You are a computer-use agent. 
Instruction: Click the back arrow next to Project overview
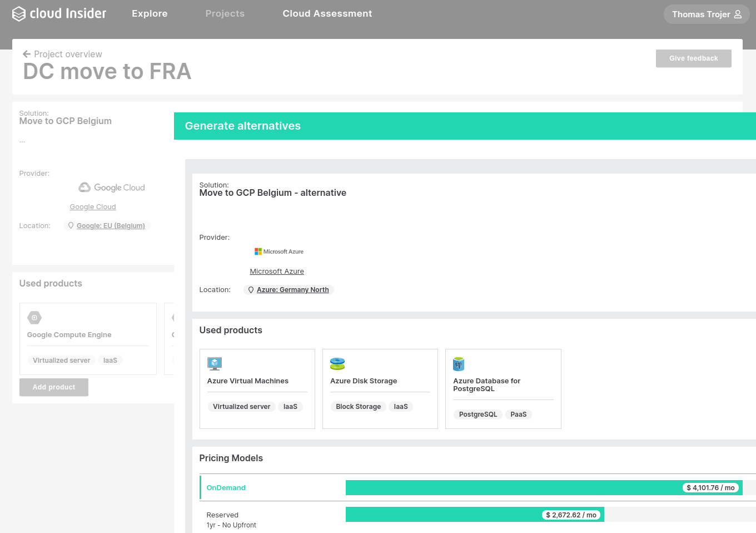(27, 54)
